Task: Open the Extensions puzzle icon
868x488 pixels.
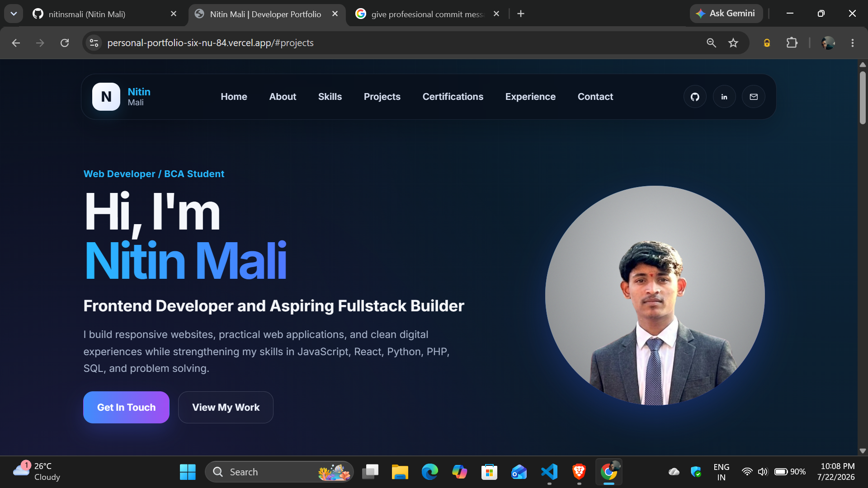Action: [x=792, y=43]
